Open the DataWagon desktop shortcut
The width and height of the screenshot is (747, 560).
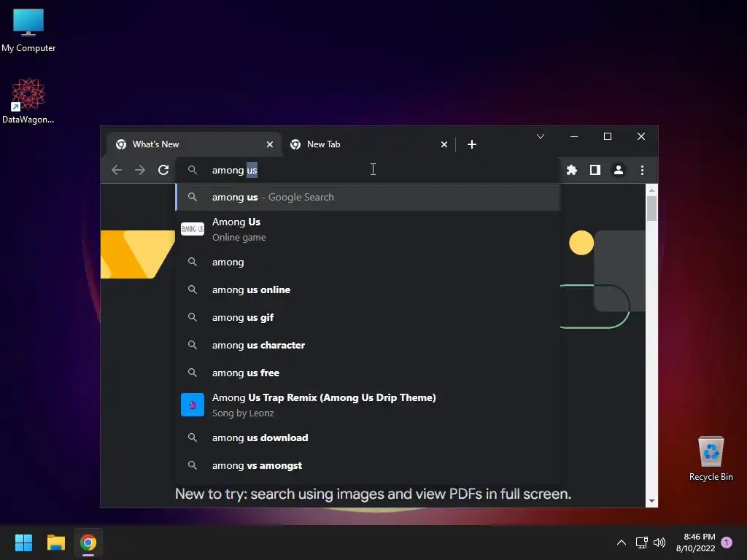28,101
